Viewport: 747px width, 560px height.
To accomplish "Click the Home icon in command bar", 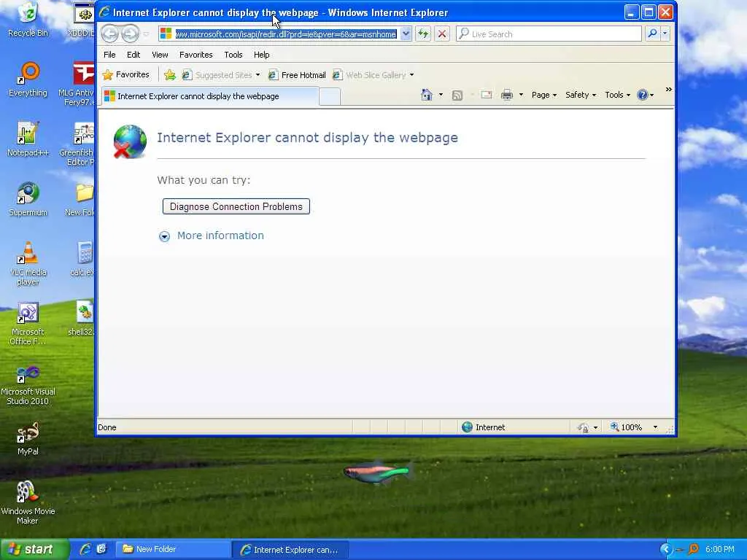I will 426,95.
